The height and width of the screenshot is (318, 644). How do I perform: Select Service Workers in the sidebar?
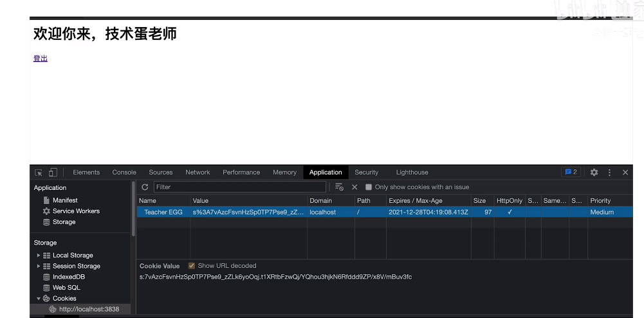tap(76, 211)
